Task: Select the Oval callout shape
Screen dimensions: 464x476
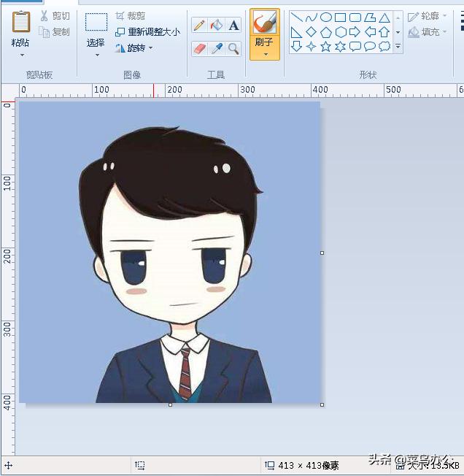Action: click(x=370, y=47)
